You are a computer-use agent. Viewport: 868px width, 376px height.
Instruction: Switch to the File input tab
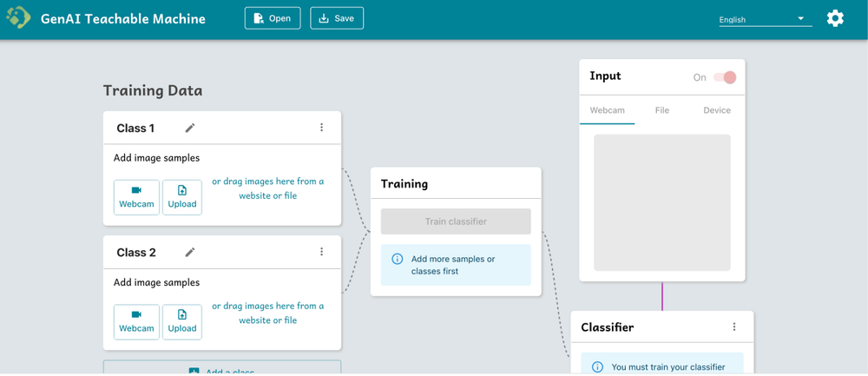pyautogui.click(x=662, y=110)
